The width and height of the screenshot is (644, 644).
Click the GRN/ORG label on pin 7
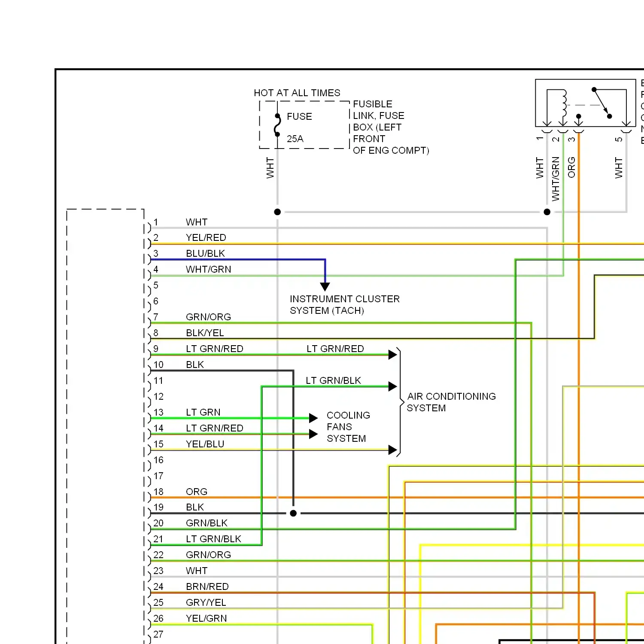(x=209, y=317)
